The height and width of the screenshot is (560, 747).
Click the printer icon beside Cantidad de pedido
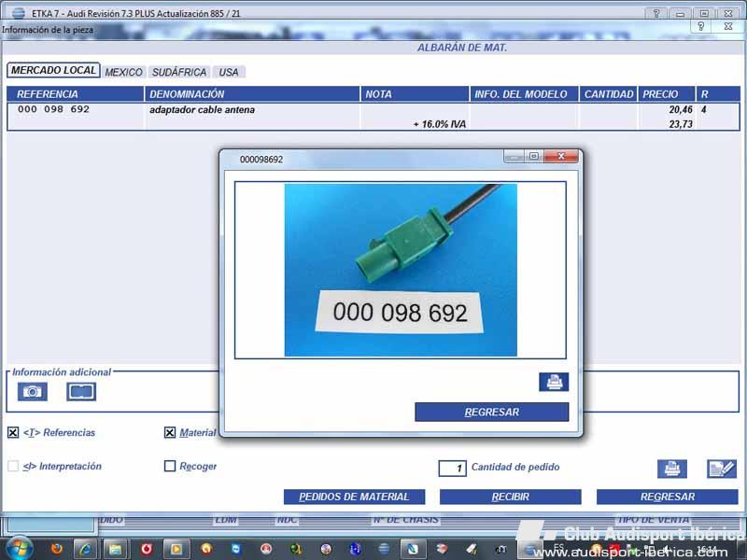671,469
